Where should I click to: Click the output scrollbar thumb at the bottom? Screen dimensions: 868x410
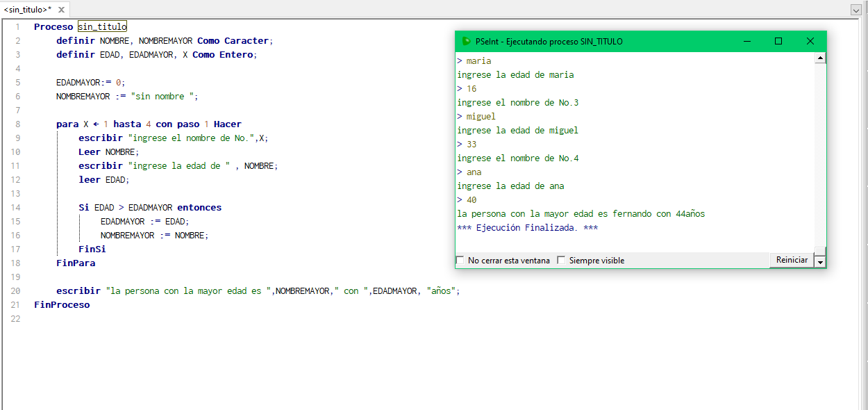820,251
